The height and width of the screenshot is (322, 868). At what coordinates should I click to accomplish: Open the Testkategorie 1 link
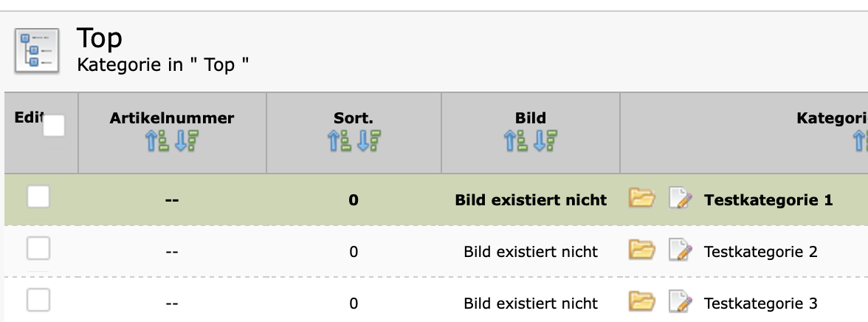[768, 199]
